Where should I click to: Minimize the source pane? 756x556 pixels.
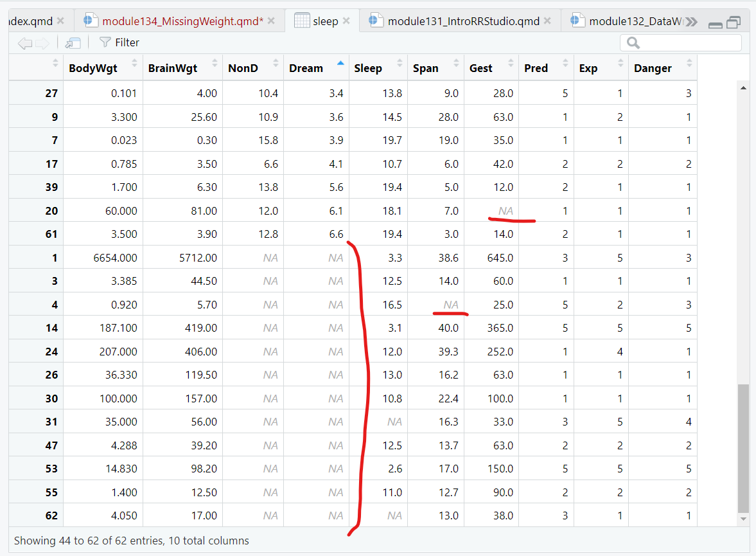click(x=716, y=24)
